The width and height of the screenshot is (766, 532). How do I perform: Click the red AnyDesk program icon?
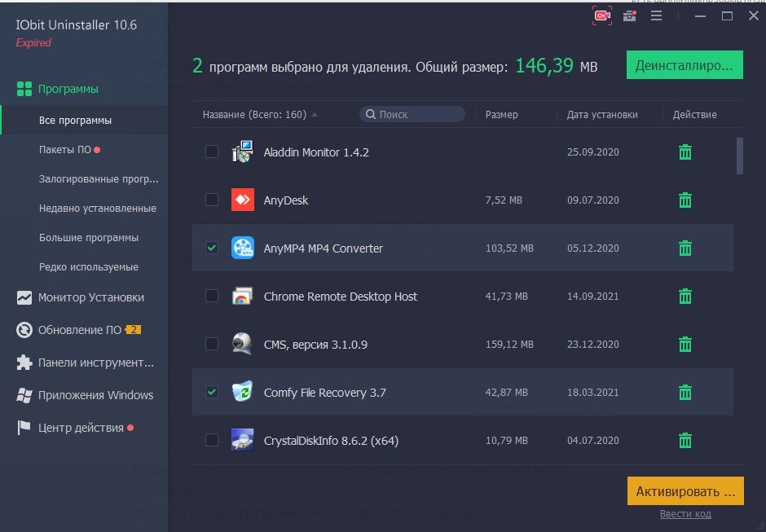(242, 200)
